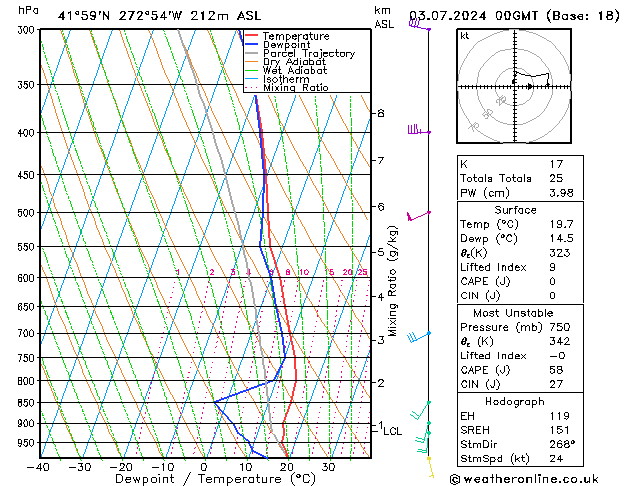Click the Surface Lifted Index value 9
The width and height of the screenshot is (629, 486).
click(x=553, y=267)
